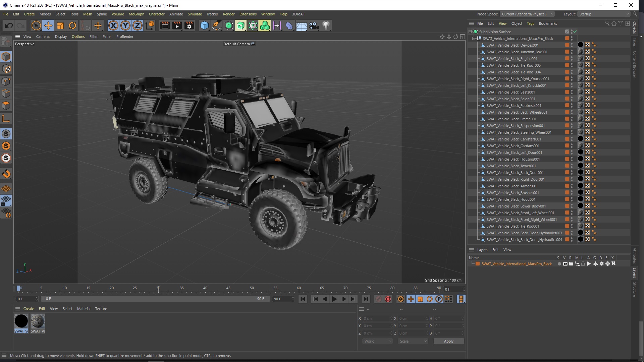Click the Render menu item

tap(229, 14)
